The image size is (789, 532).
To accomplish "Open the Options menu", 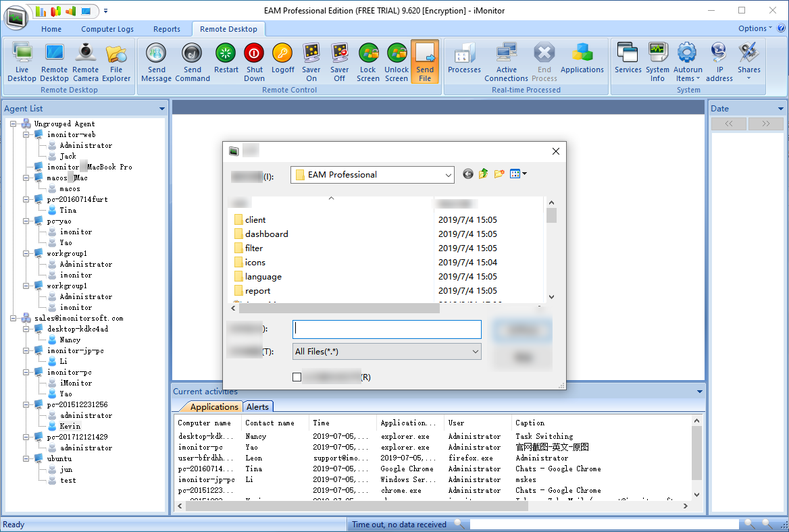I will pos(755,28).
